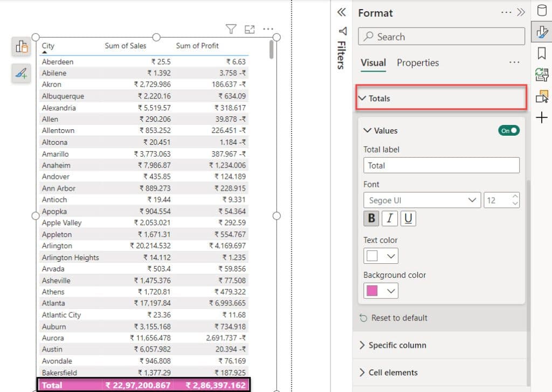Click the white Text color swatch
The image size is (552, 392).
click(372, 256)
